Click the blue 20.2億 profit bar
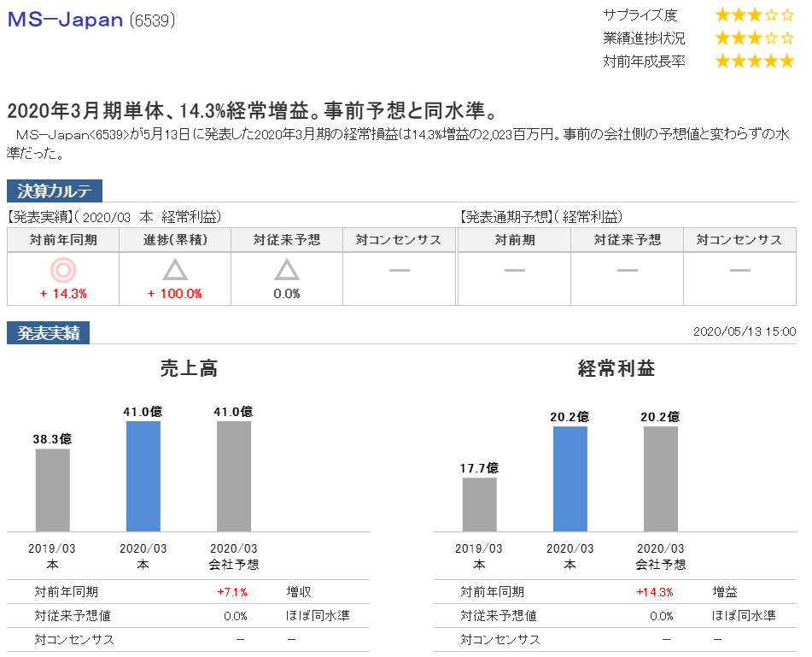This screenshot has height=657, width=812. click(570, 478)
